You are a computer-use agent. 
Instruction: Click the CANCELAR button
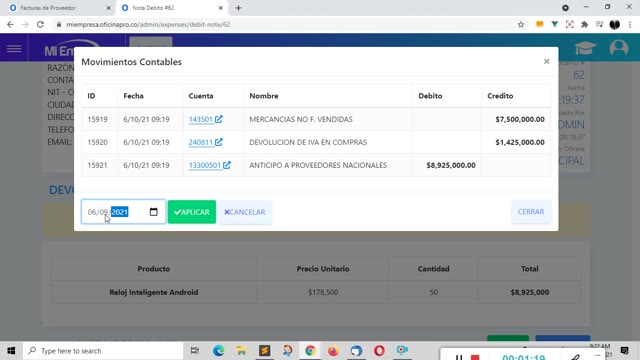(245, 212)
